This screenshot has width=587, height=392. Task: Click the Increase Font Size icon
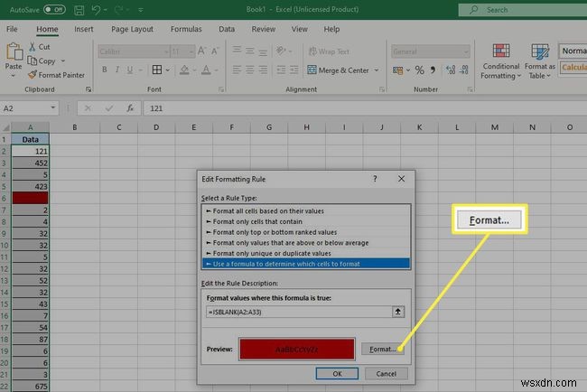(x=201, y=51)
